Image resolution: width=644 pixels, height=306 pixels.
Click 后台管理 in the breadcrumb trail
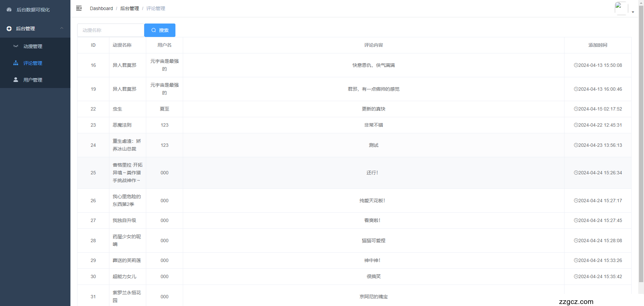(x=130, y=8)
